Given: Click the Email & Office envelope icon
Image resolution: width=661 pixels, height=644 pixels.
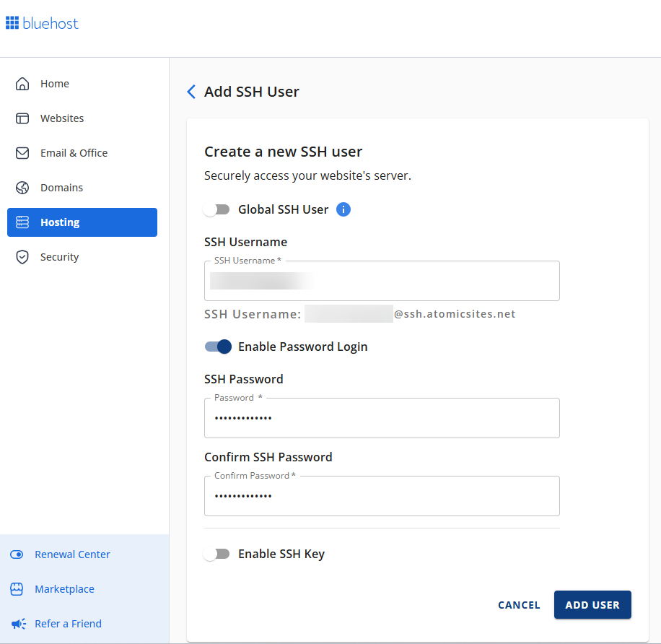Looking at the screenshot, I should [22, 153].
